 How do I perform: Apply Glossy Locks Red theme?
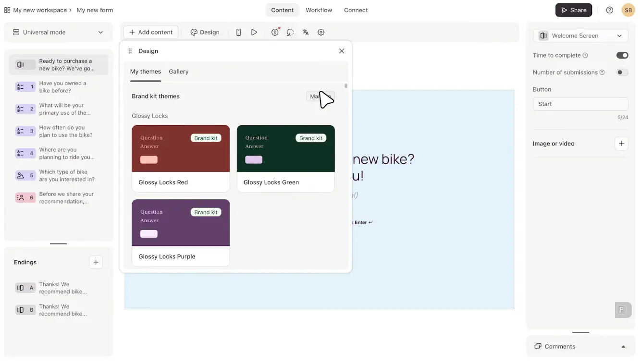pos(181,158)
